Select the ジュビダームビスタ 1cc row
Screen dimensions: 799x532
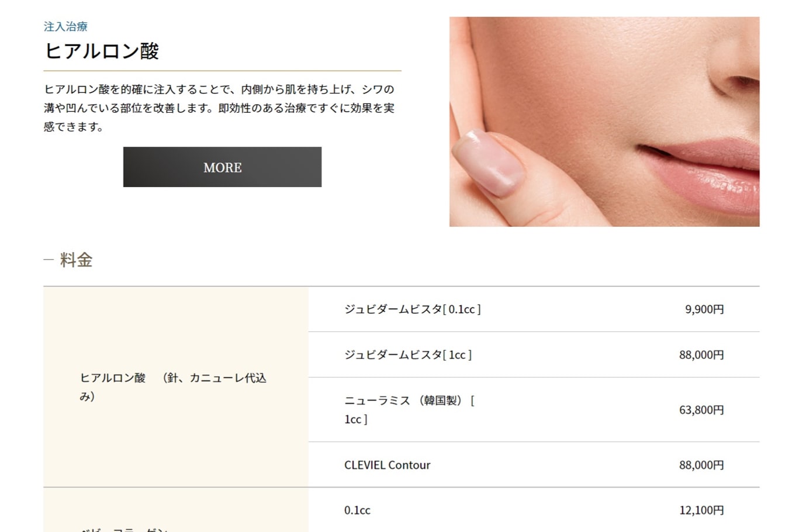pyautogui.click(x=534, y=355)
